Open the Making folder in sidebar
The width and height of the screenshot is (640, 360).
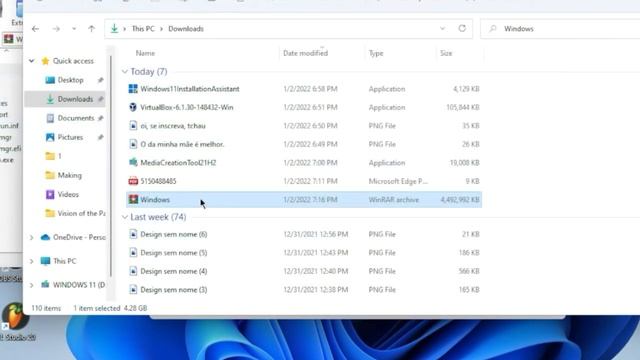pos(69,175)
